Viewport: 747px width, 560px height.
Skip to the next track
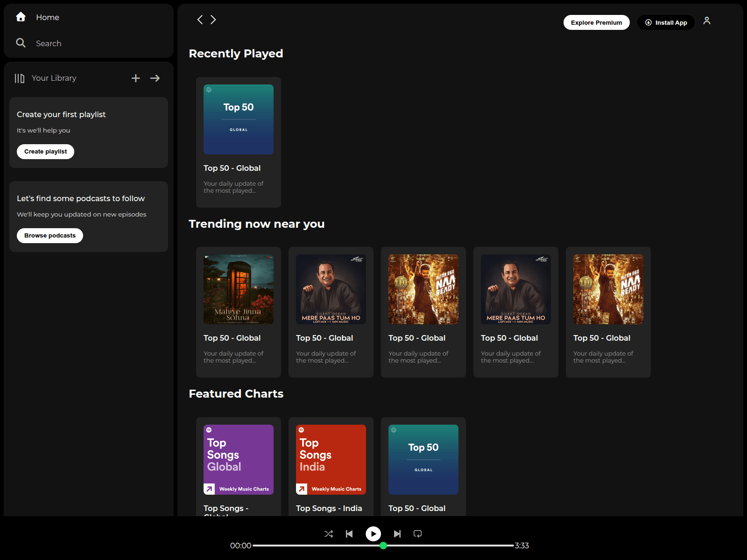pos(397,534)
